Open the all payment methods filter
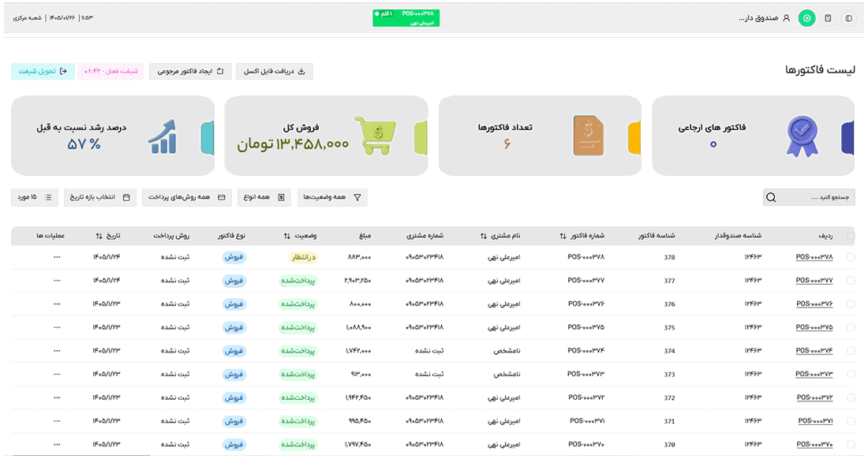Viewport: 868px width, 459px height. click(186, 197)
